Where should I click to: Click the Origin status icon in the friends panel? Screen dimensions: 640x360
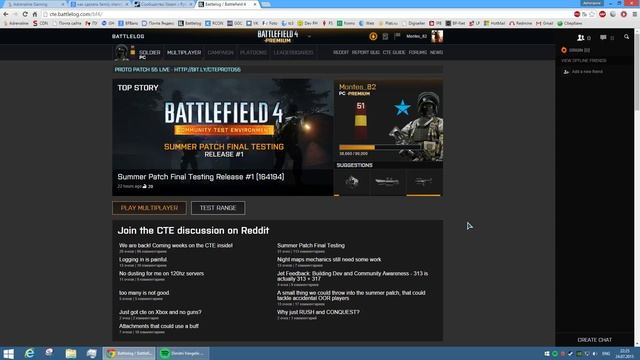coord(564,50)
